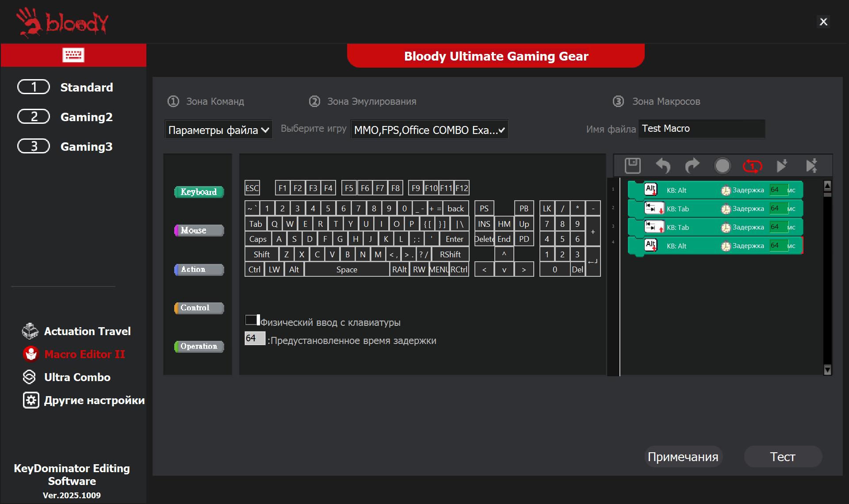Switch to the Mouse command category

pos(199,230)
